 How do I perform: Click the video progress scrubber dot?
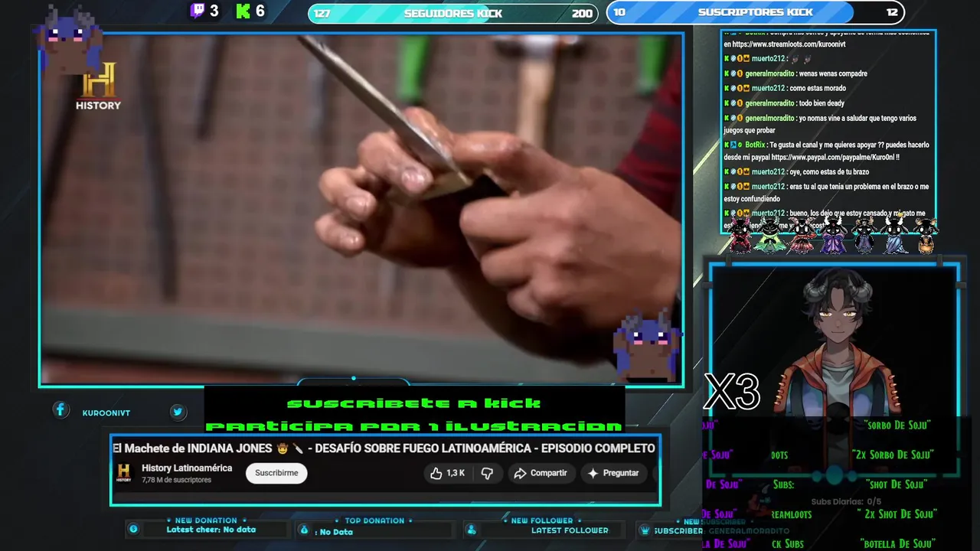(353, 378)
